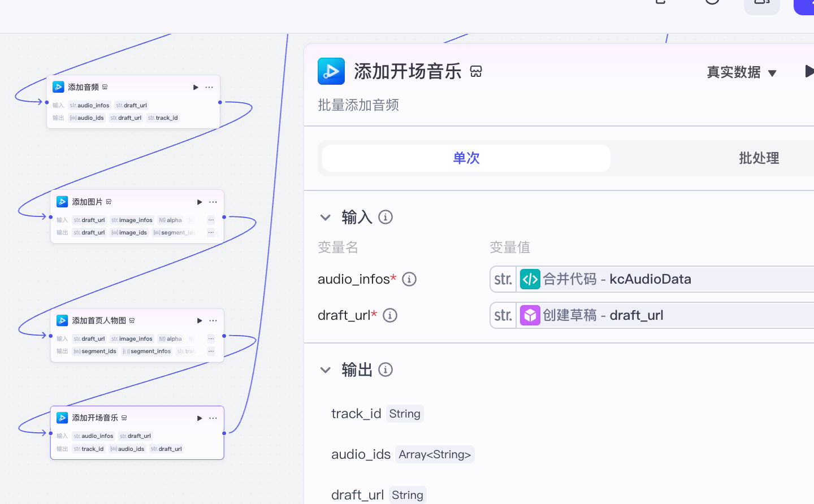This screenshot has height=504, width=814.
Task: Switch to the 单次 mode tab
Action: [x=466, y=158]
